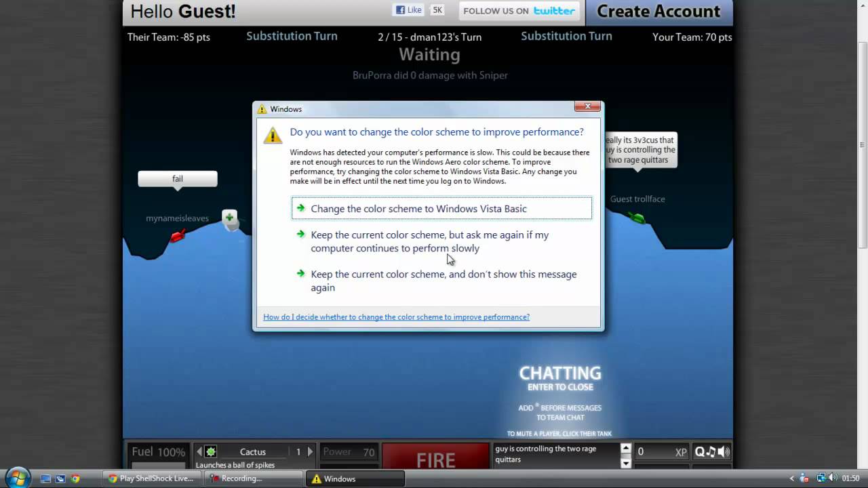Select Keep current scheme but ask me again
Screen dimensions: 868x488
pyautogui.click(x=441, y=241)
